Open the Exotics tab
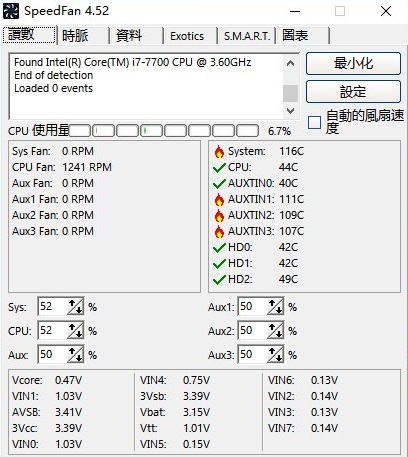 [x=190, y=36]
